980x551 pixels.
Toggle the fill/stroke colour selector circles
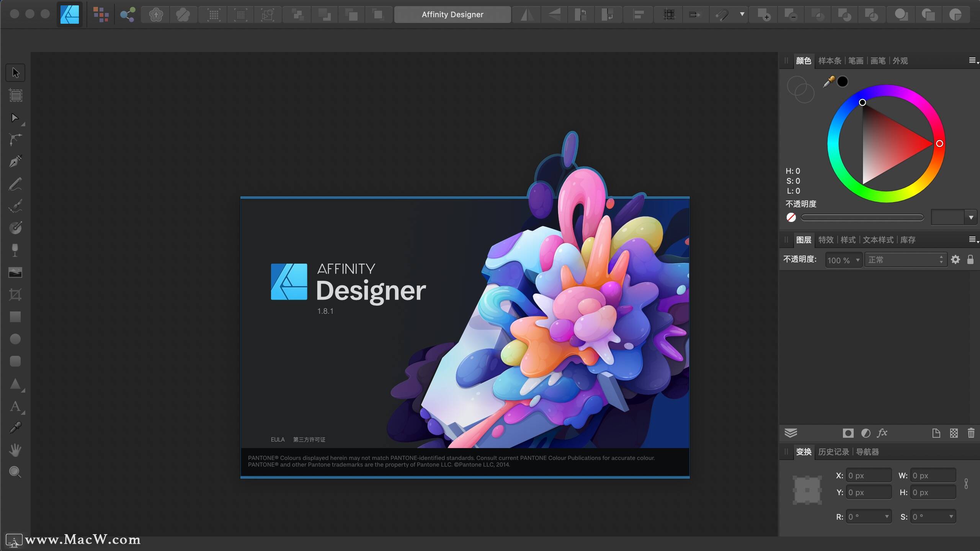[800, 90]
